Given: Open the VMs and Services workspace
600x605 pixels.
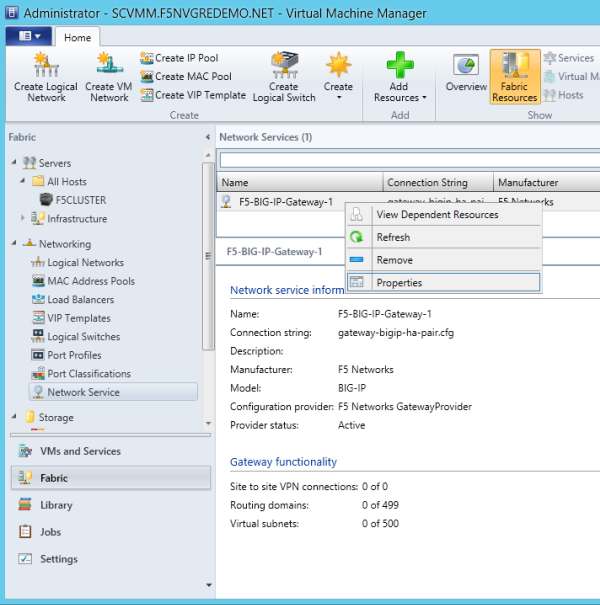Looking at the screenshot, I should tap(79, 451).
